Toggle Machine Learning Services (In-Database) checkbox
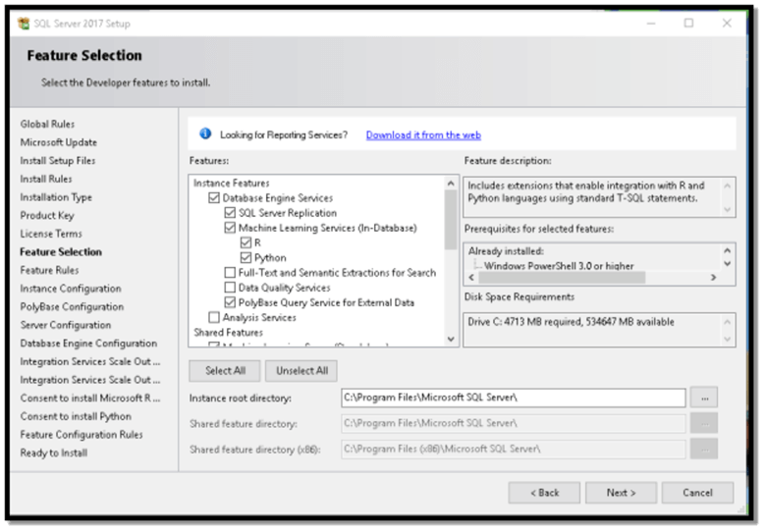766x532 pixels. pos(230,228)
